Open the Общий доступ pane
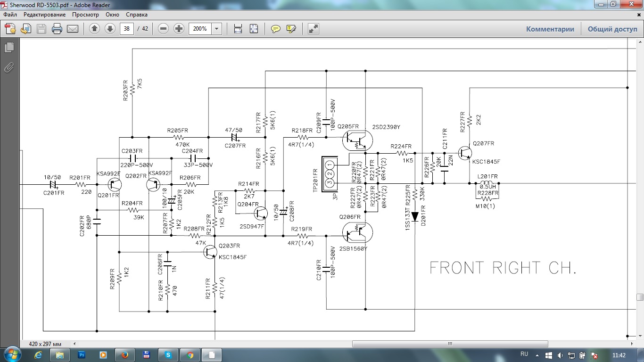Viewport: 644px width, 362px height. coord(612,29)
